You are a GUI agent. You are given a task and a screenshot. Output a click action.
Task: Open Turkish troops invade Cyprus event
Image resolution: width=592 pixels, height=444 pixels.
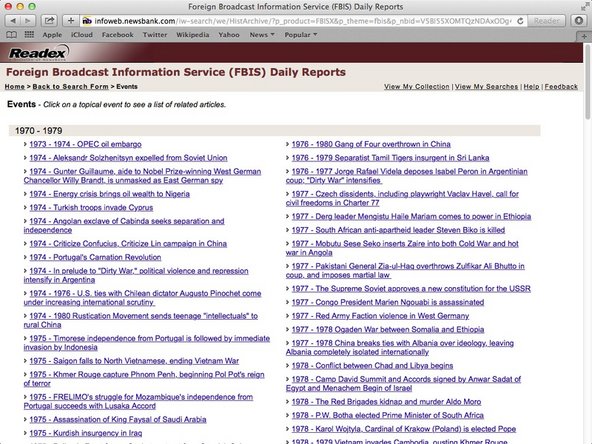coord(91,208)
